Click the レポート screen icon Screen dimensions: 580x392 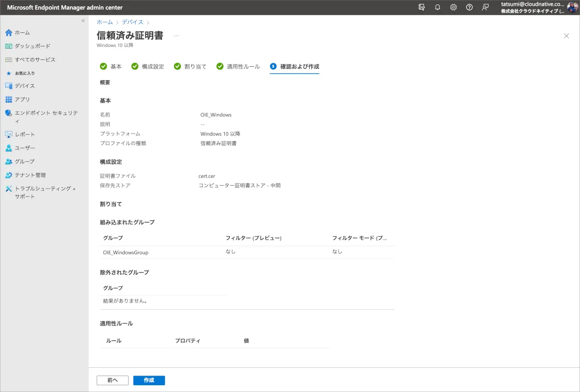[x=9, y=134]
